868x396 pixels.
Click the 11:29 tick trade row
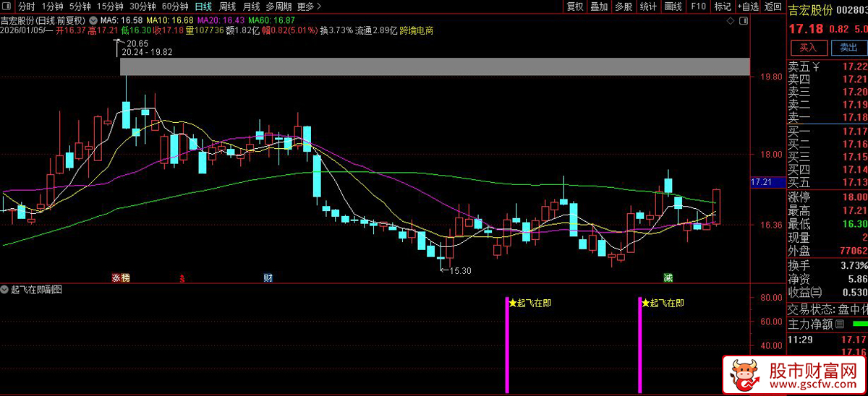pos(827,339)
